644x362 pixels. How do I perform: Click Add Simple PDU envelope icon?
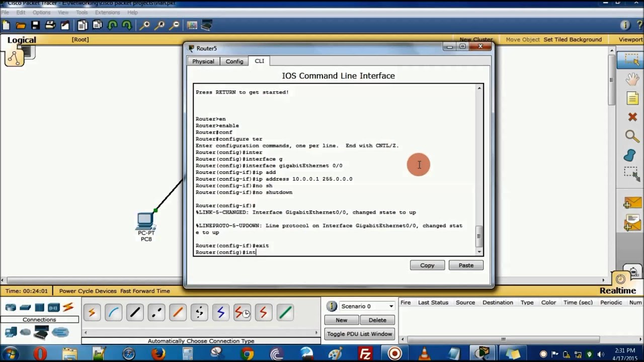click(632, 202)
